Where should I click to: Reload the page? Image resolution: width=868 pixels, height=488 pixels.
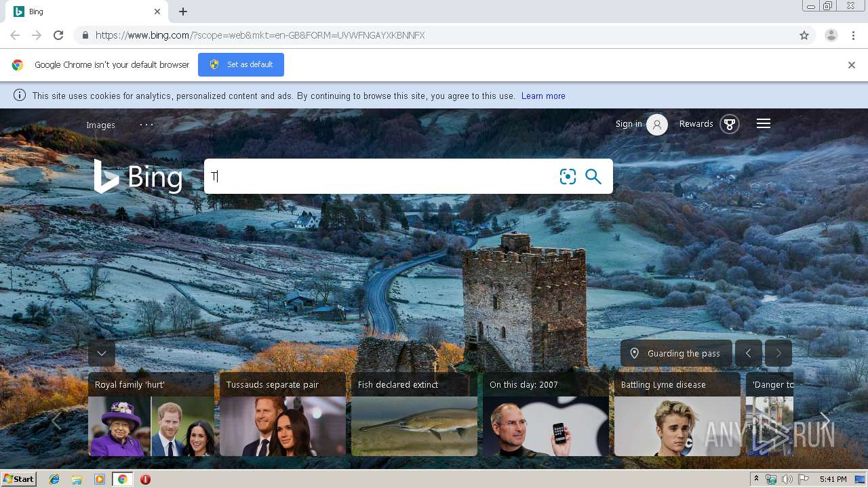[58, 35]
